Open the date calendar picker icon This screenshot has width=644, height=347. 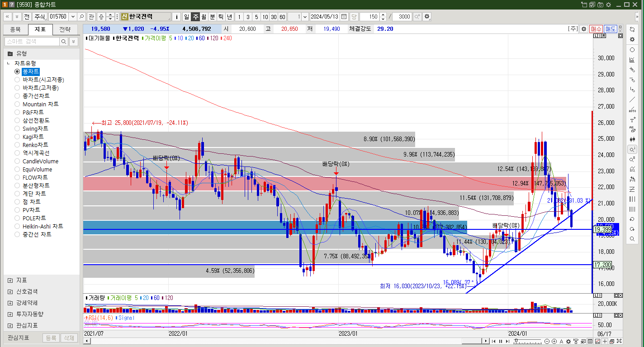[x=344, y=17]
